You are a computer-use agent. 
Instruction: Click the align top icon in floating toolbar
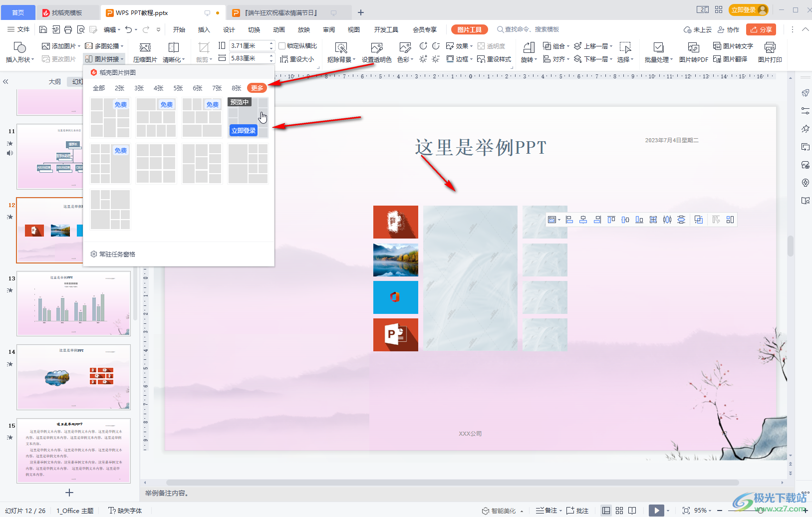coord(611,220)
